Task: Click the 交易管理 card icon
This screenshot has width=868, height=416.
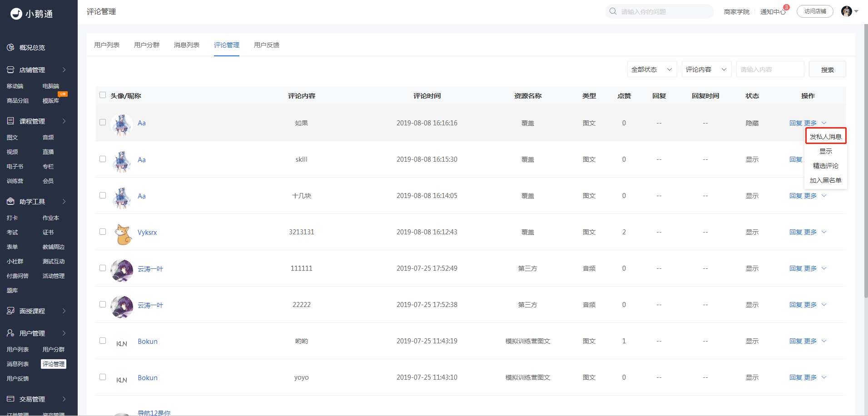Action: (10, 399)
